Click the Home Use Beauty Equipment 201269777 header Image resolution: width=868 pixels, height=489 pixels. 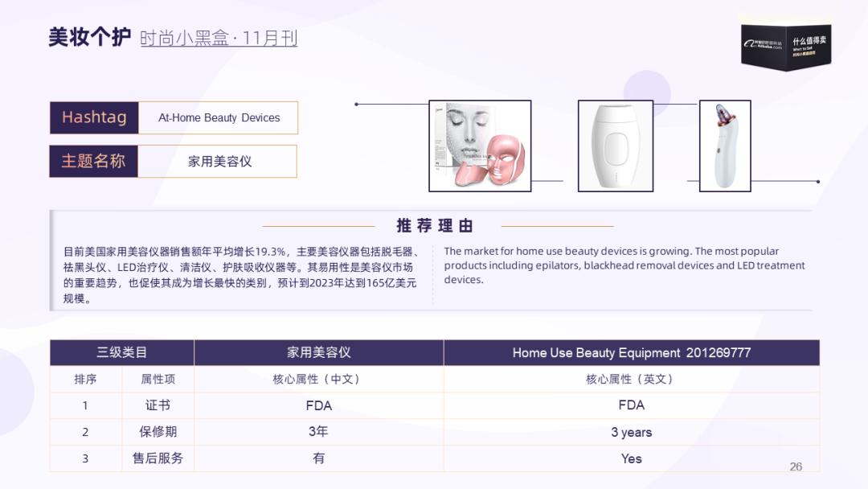coord(632,352)
